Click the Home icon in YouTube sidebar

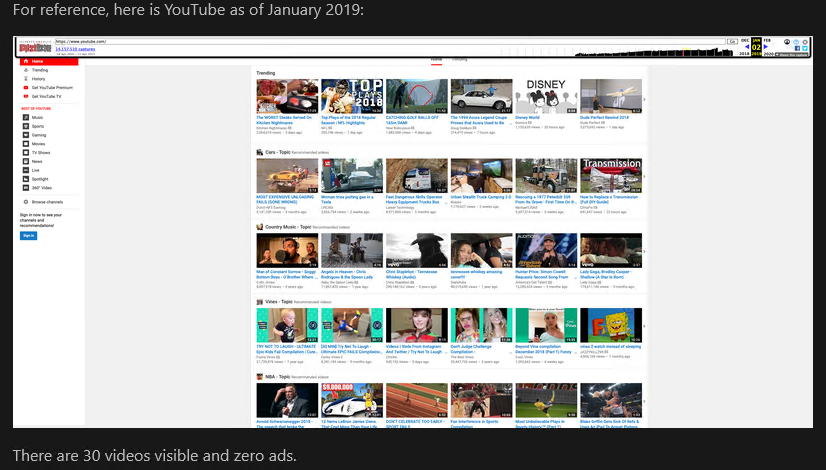(x=26, y=61)
